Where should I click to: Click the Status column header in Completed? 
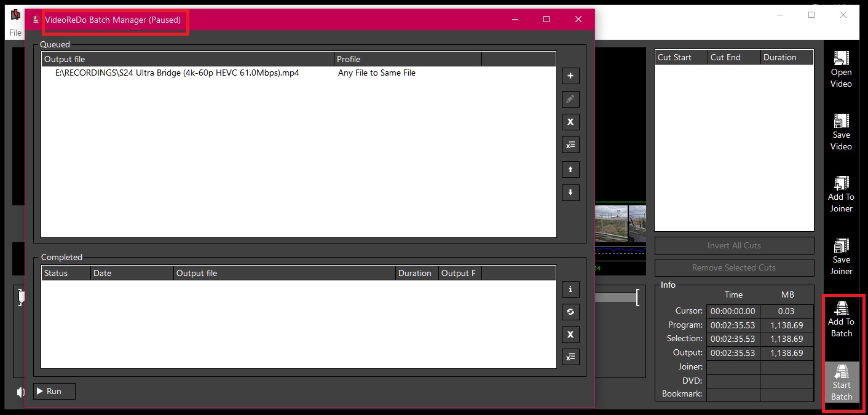[66, 273]
